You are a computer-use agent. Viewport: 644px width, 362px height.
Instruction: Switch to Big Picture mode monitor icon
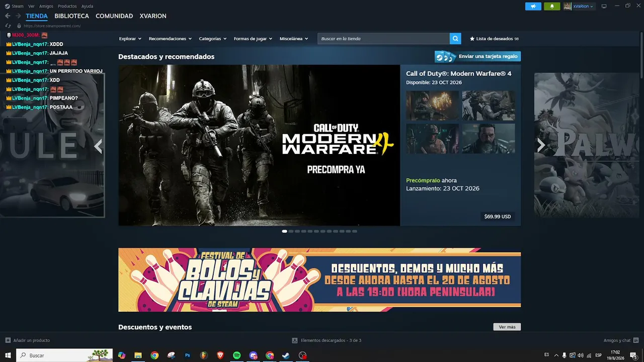pyautogui.click(x=604, y=6)
